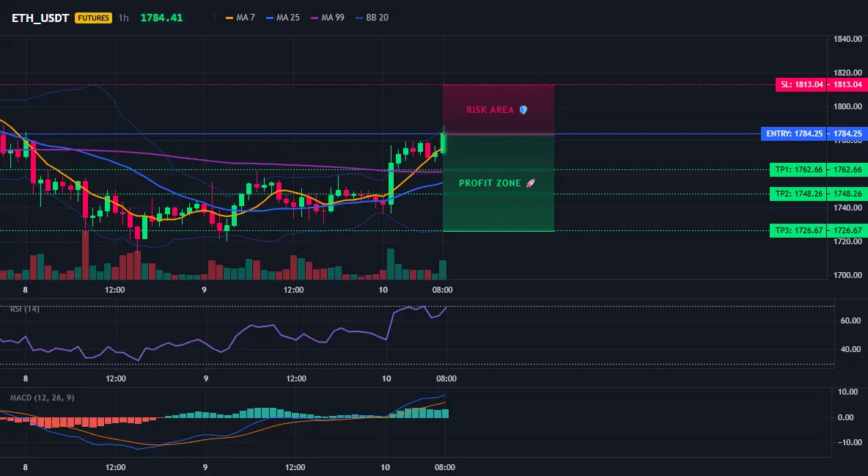Click the TP3: 1726.67 target label
Image resolution: width=868 pixels, height=476 pixels.
tap(799, 230)
